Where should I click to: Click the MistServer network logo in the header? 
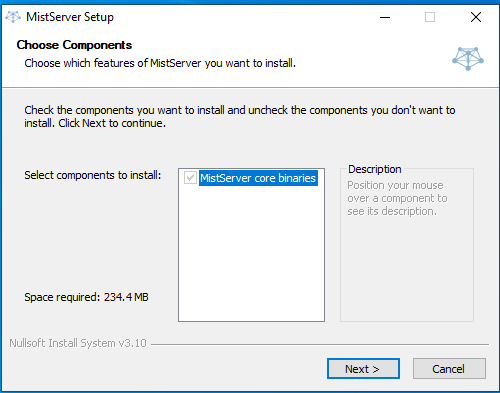[468, 59]
